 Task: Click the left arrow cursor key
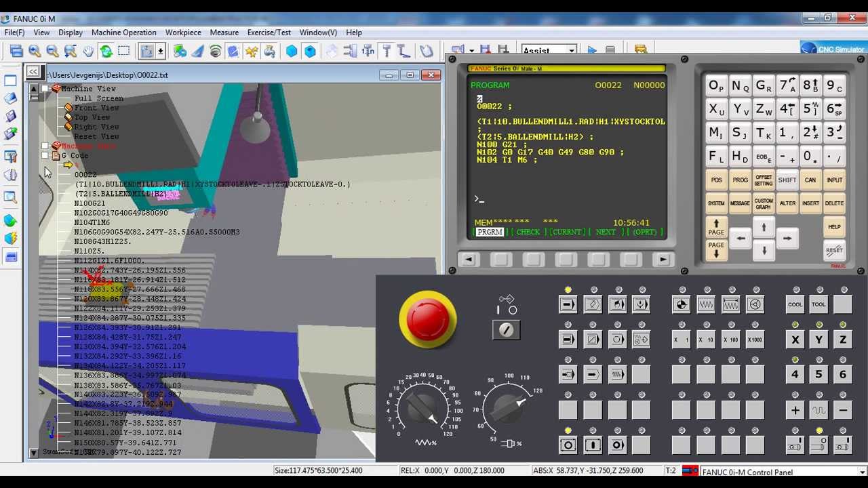coord(741,239)
